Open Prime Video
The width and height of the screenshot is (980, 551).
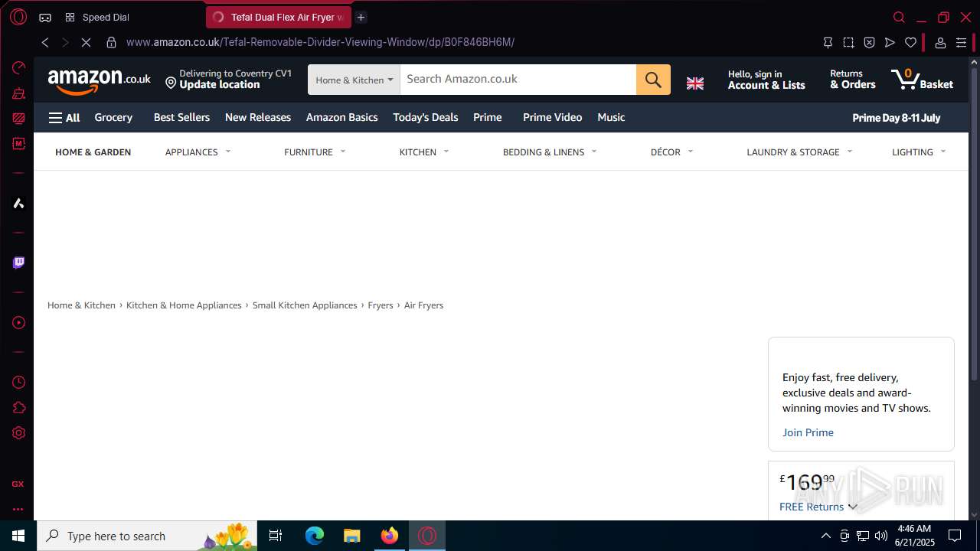click(552, 117)
